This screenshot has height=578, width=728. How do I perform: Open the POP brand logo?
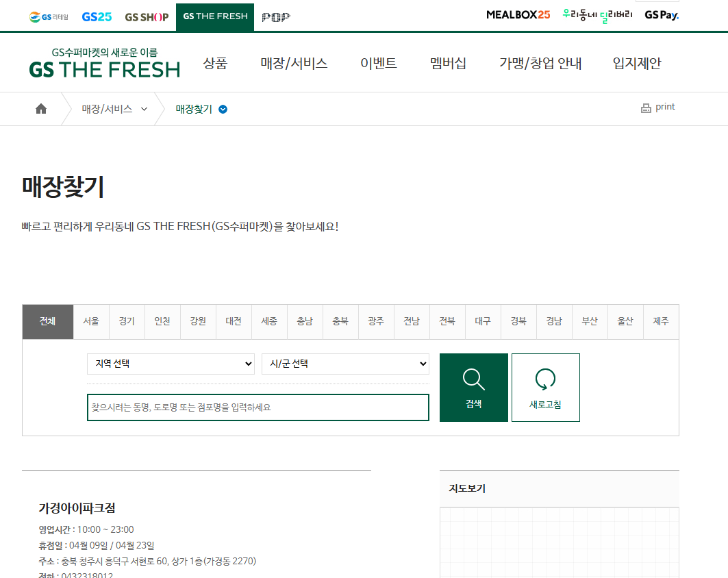[276, 17]
